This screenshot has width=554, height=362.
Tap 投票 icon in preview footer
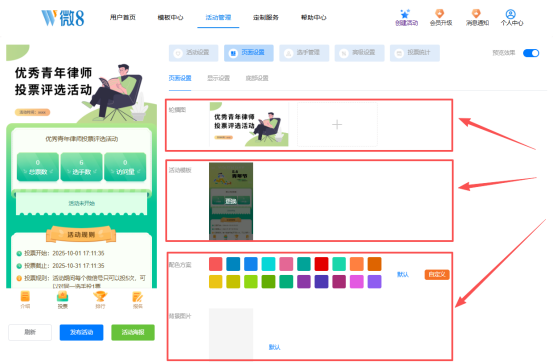point(63,296)
